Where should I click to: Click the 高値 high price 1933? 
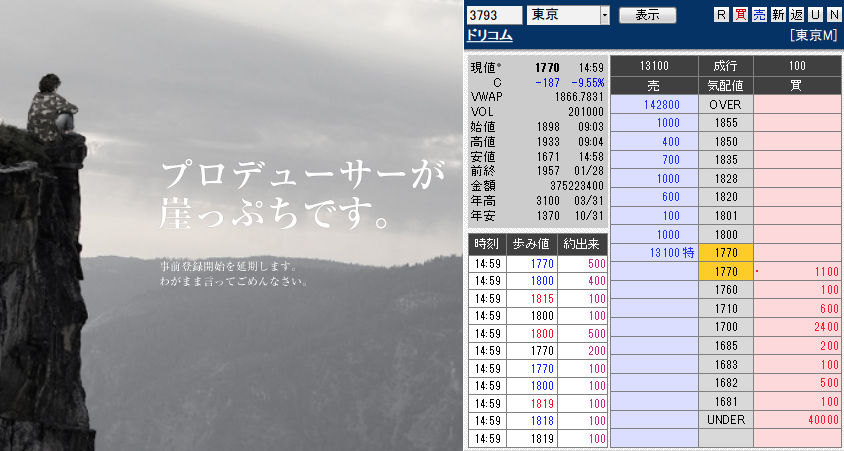click(x=548, y=142)
